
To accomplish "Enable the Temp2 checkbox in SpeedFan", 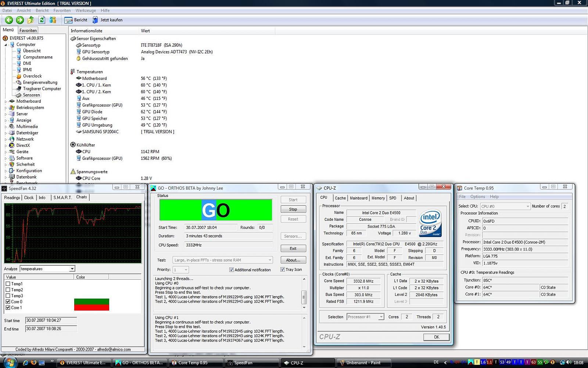I will 8,290.
